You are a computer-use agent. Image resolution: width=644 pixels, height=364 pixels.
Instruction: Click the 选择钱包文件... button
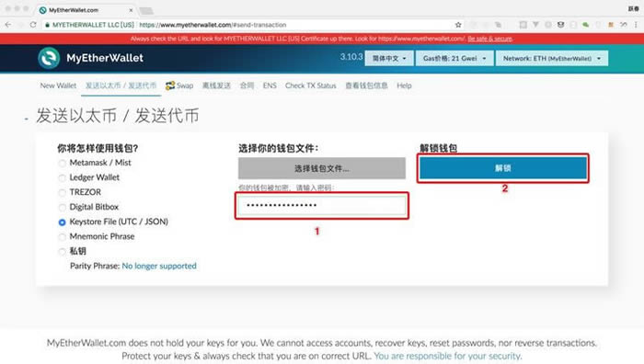coord(322,168)
